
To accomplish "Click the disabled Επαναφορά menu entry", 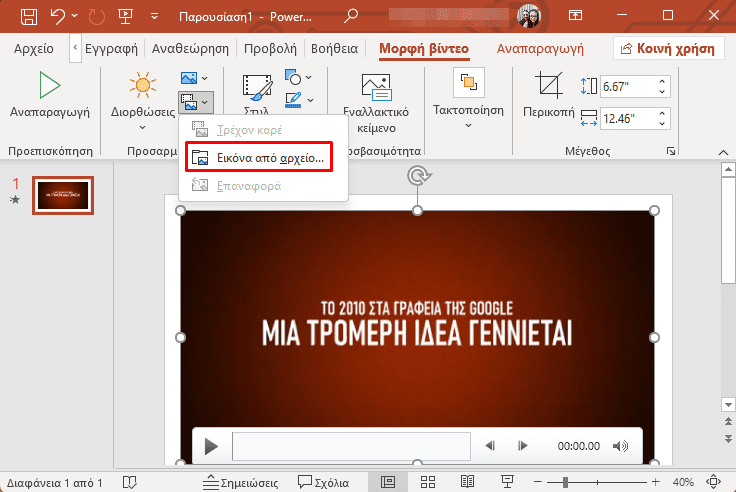I will [263, 186].
